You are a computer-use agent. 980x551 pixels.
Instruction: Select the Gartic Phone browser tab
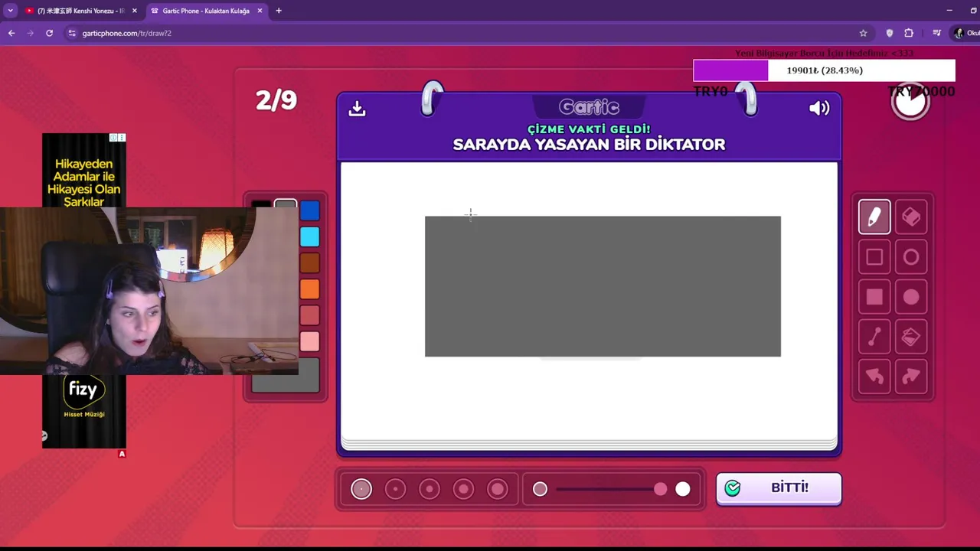point(205,11)
